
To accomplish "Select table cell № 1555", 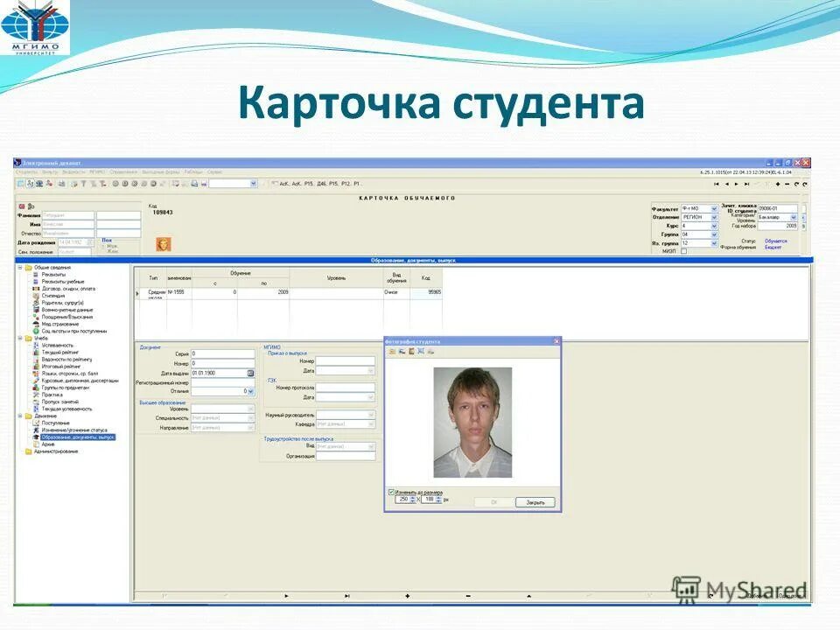I will [x=179, y=292].
